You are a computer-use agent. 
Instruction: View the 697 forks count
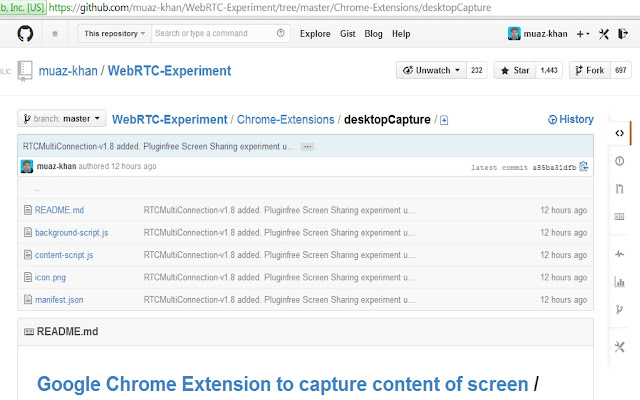(621, 70)
